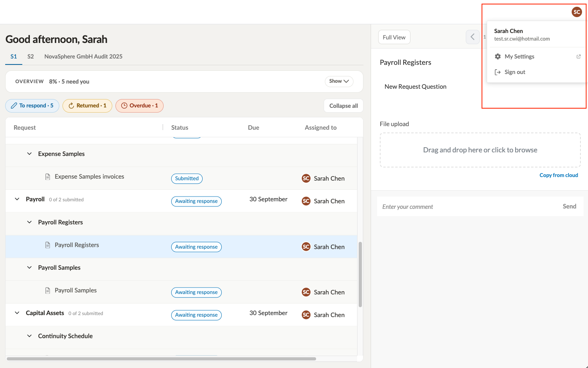The width and height of the screenshot is (588, 368).
Task: Open NovaSphere GmbH Audit 2025 tab
Action: coord(83,56)
